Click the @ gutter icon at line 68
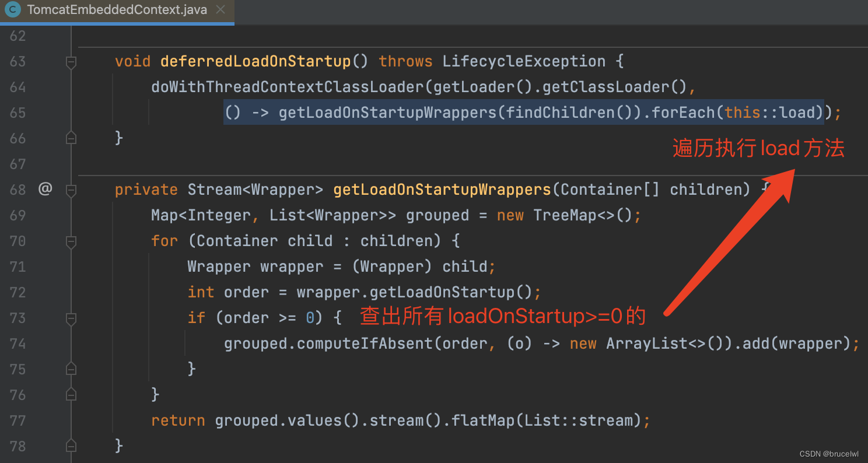This screenshot has width=868, height=463. point(45,189)
